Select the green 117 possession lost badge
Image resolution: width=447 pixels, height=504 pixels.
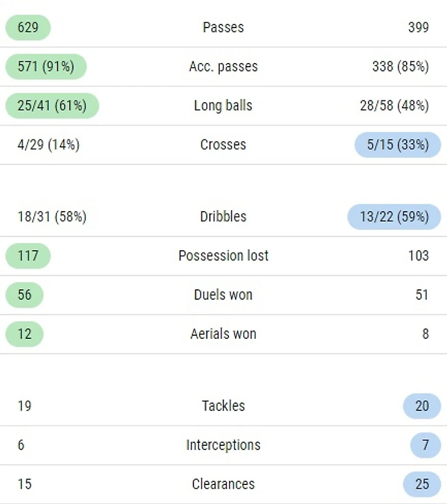[28, 256]
